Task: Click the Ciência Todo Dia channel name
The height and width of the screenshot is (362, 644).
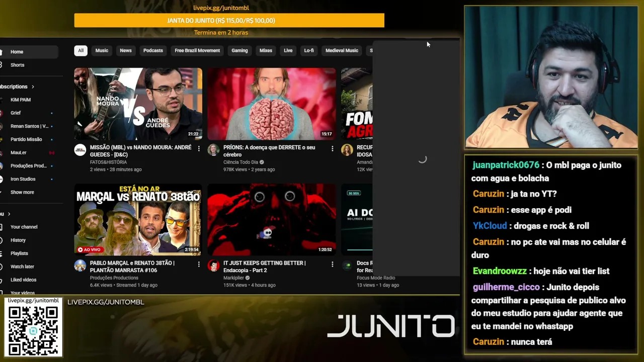Action: click(240, 162)
